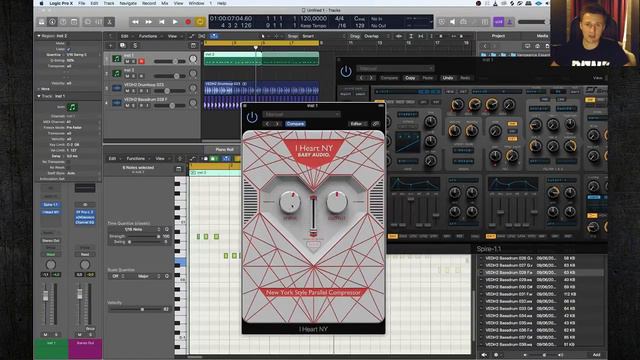
Task: Open the I Heart NY preset menu
Action: pyautogui.click(x=302, y=115)
